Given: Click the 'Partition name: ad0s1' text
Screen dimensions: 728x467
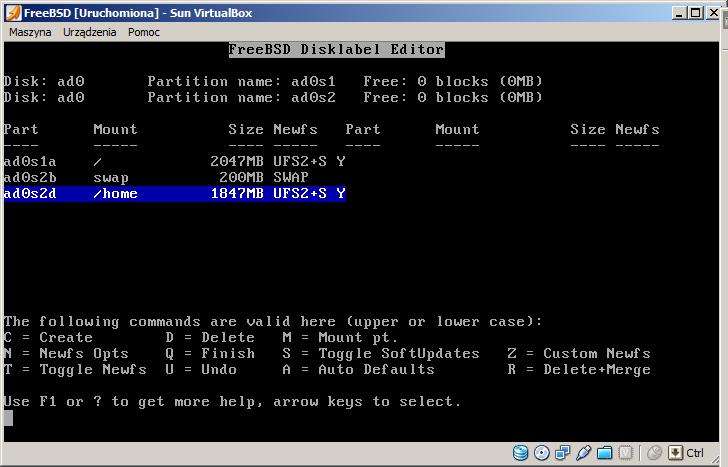Looking at the screenshot, I should point(241,82).
